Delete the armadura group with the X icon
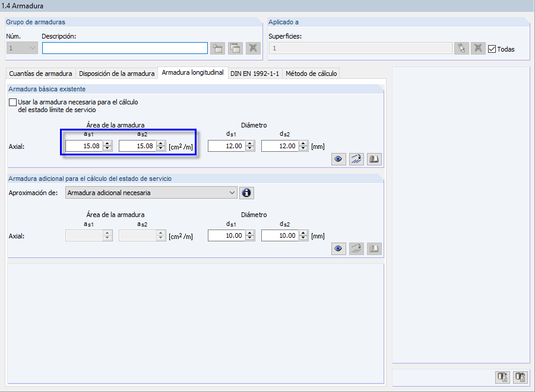The image size is (535, 392). click(252, 48)
